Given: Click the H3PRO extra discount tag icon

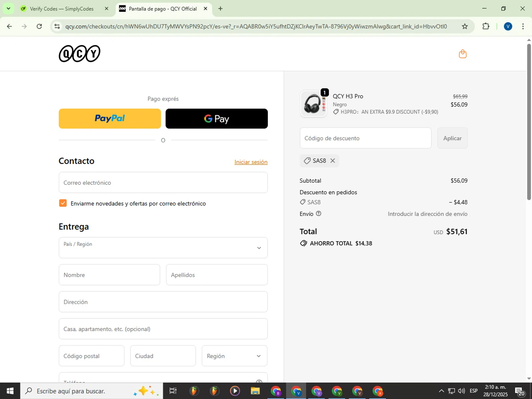Looking at the screenshot, I should (336, 112).
